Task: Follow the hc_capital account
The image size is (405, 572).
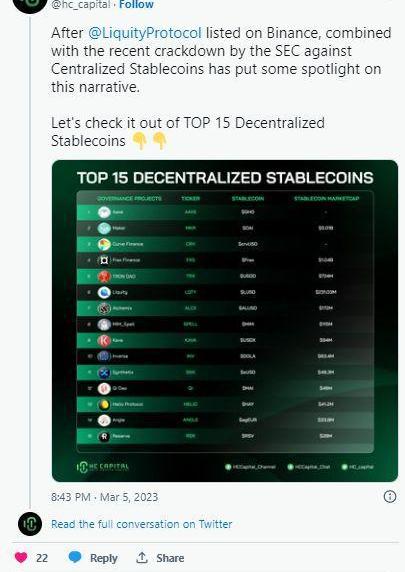Action: [x=136, y=5]
